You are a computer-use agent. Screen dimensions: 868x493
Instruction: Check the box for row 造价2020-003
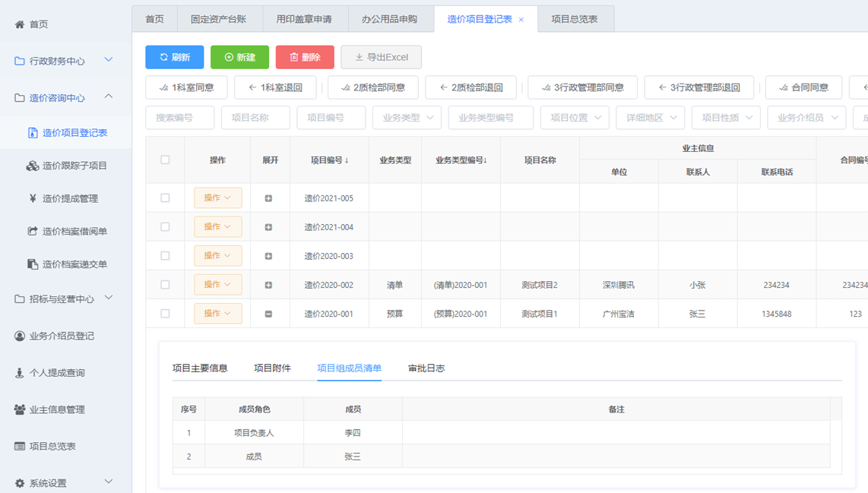(165, 256)
